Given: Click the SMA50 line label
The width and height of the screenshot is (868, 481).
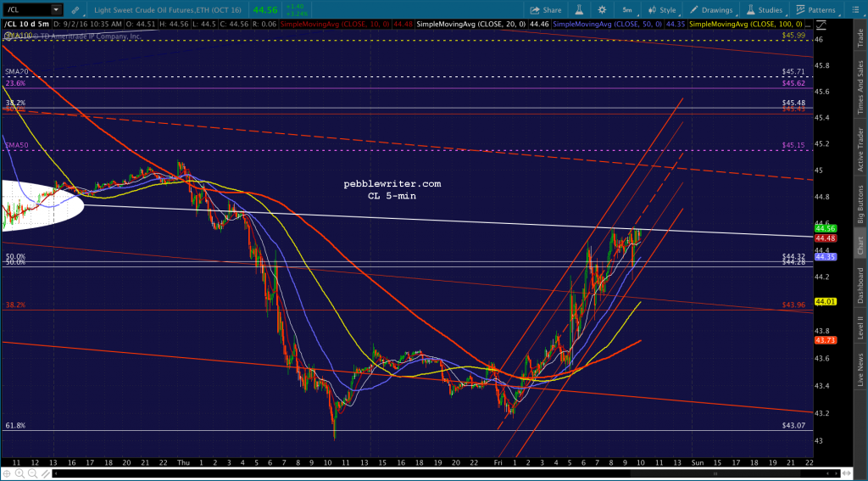Looking at the screenshot, I should [17, 145].
